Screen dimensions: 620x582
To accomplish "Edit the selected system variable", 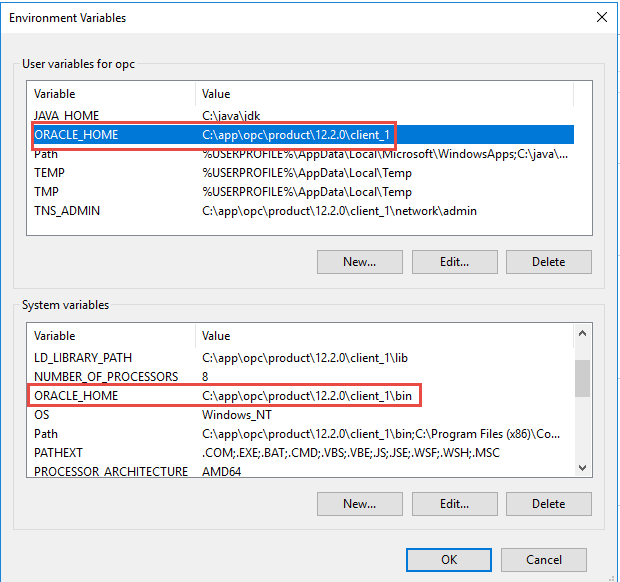I will coord(454,504).
